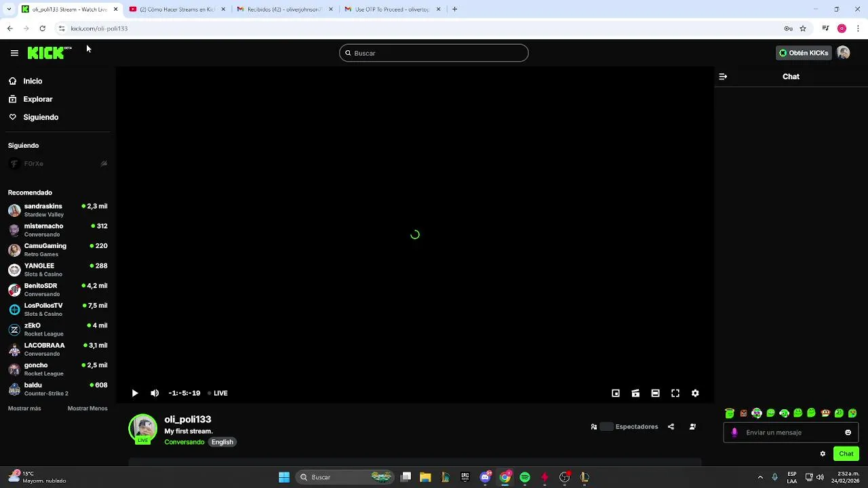The height and width of the screenshot is (488, 868).
Task: Open BenitoSDR recommended channel
Action: (x=58, y=289)
